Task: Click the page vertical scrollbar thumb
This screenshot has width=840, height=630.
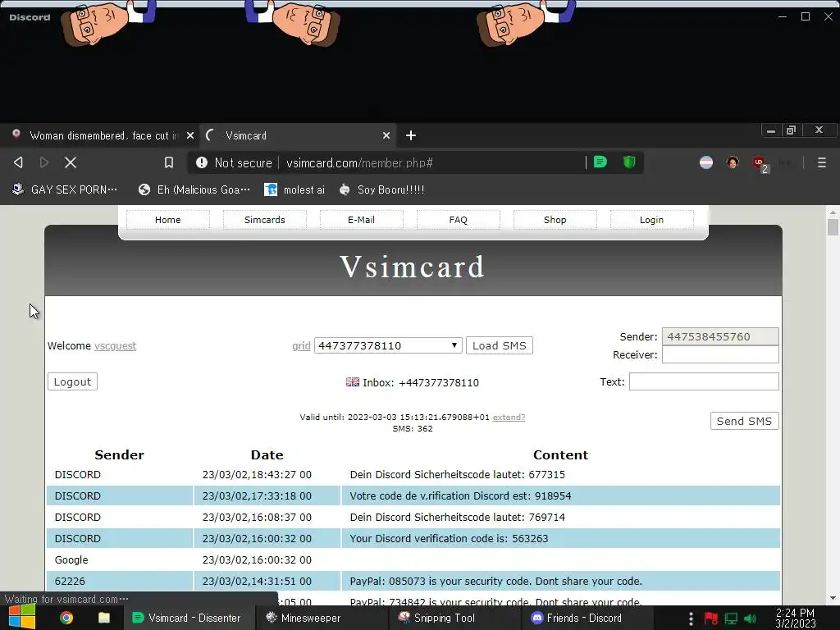Action: 832,226
